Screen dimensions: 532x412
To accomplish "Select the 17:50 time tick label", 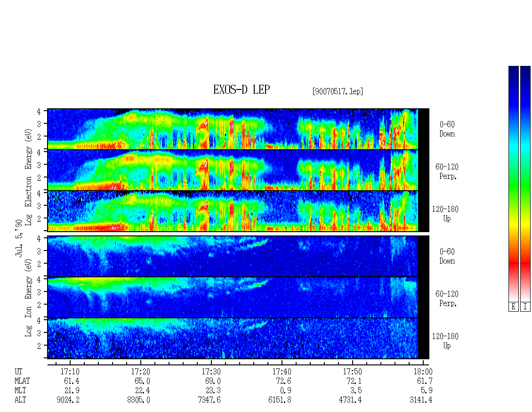I will tap(352, 372).
